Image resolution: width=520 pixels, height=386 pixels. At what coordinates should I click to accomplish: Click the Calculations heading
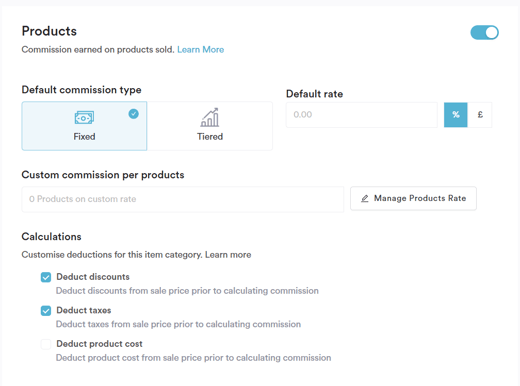point(51,237)
